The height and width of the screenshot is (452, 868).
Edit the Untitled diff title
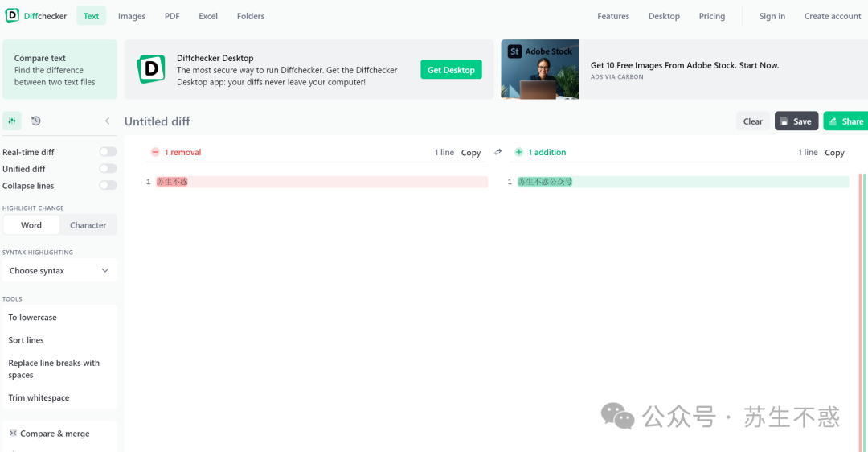pyautogui.click(x=158, y=121)
